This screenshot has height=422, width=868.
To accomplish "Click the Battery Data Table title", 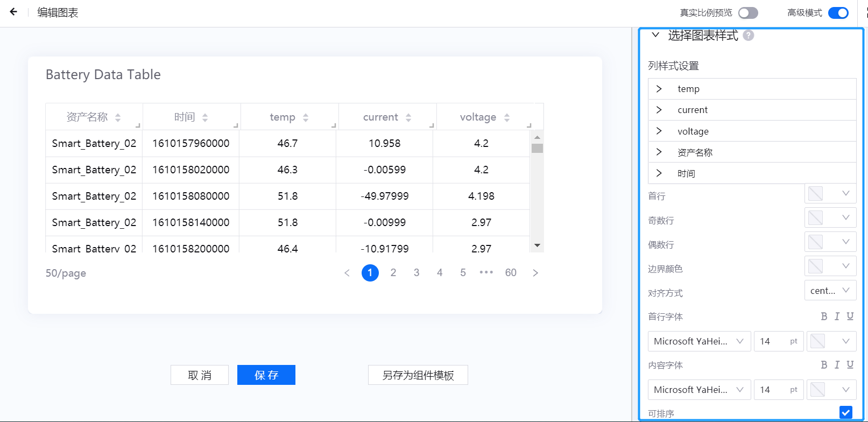I will [103, 75].
